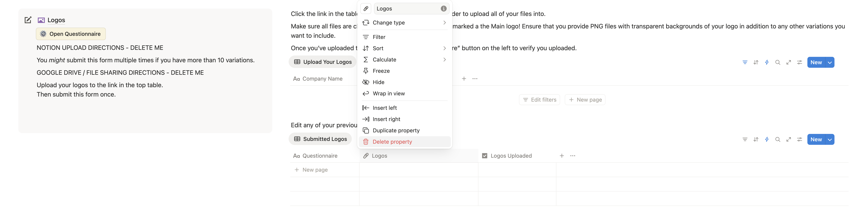This screenshot has width=868, height=218.
Task: Open view settings icon in Upload Your Logos toolbar
Action: point(799,62)
